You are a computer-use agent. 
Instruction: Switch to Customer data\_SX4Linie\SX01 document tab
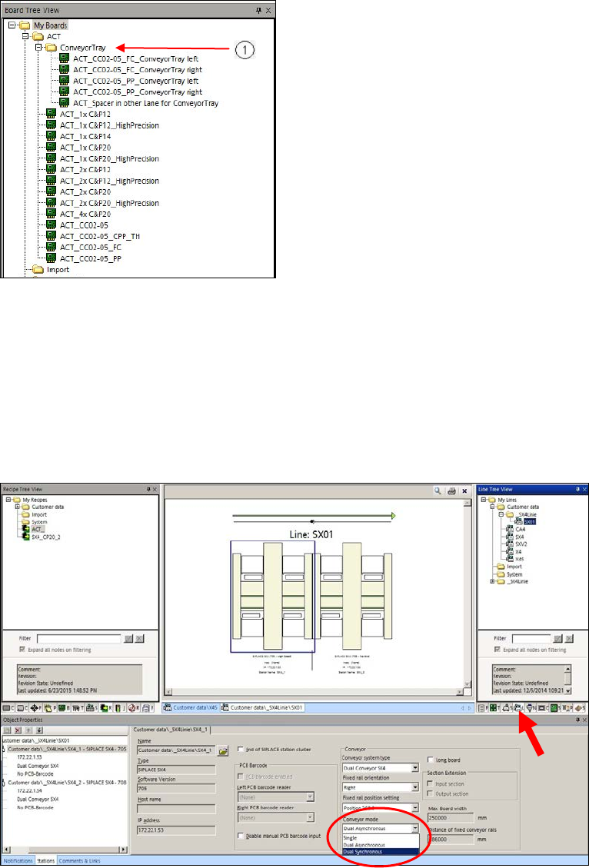pos(262,707)
